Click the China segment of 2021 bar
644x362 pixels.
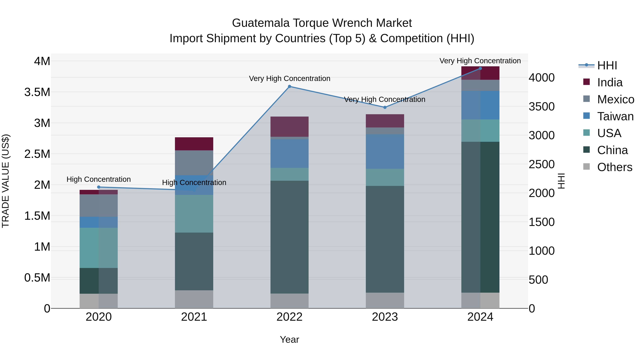194,262
